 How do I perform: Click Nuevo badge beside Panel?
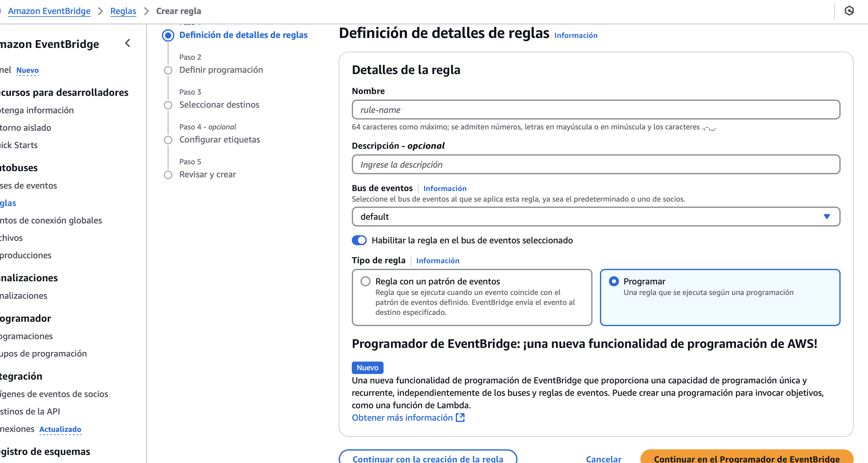click(x=28, y=70)
